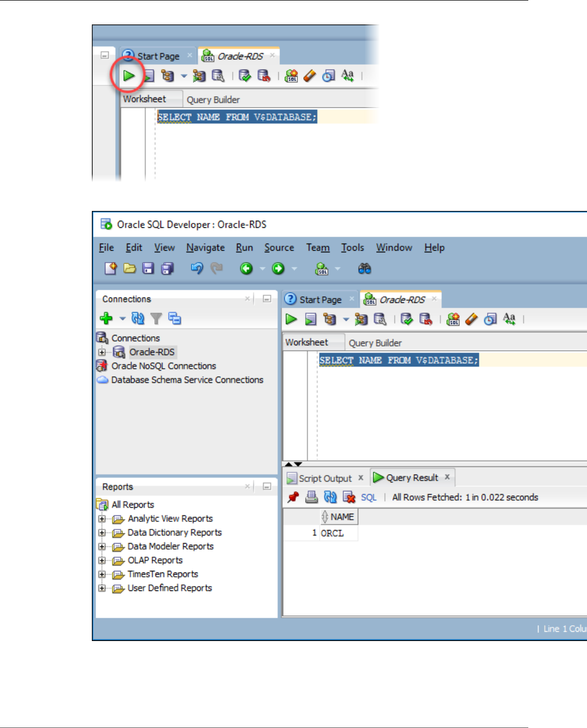
Task: Click the Refresh icon in Query Result toolbar
Action: click(330, 497)
